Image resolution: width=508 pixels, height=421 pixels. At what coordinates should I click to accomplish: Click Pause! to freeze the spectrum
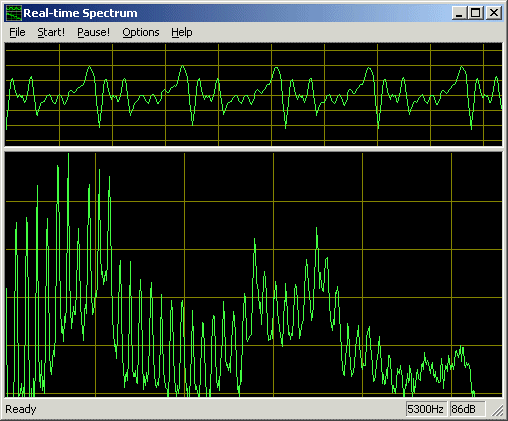pos(93,32)
